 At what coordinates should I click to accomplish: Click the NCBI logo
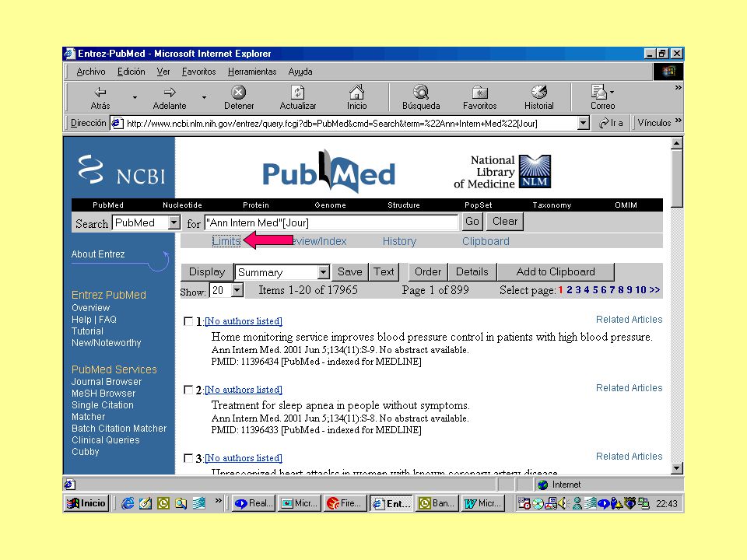coord(121,170)
